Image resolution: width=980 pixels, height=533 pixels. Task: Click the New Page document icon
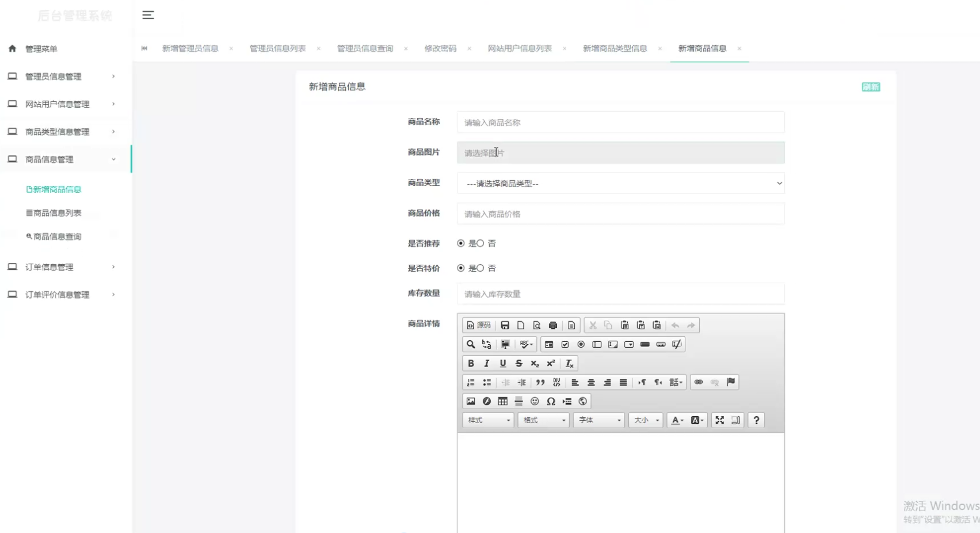[521, 325]
